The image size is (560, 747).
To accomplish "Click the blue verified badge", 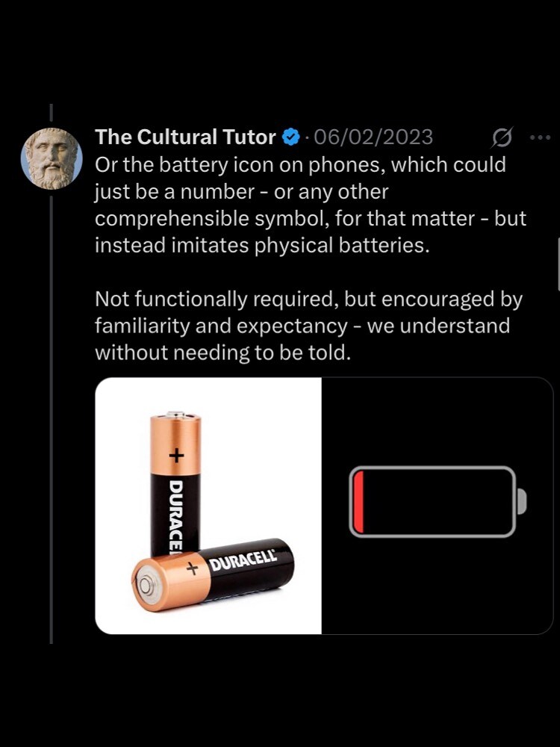I will pos(290,137).
